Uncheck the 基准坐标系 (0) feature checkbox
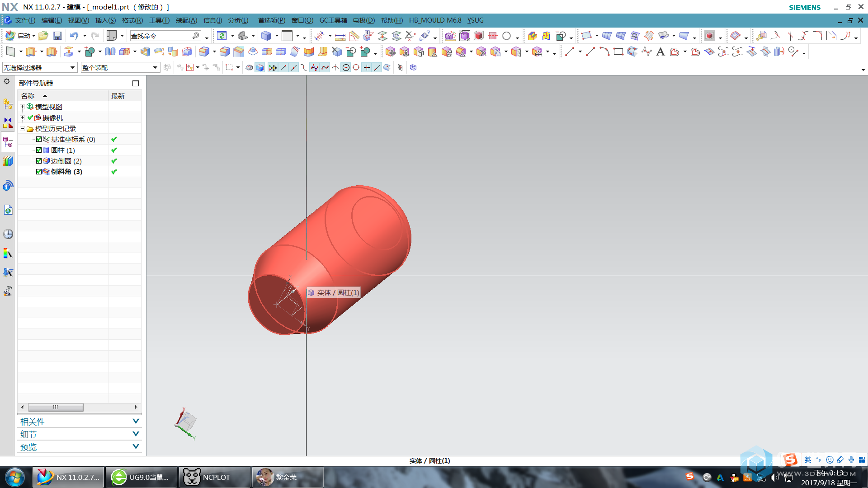The height and width of the screenshot is (488, 868). coord(39,139)
